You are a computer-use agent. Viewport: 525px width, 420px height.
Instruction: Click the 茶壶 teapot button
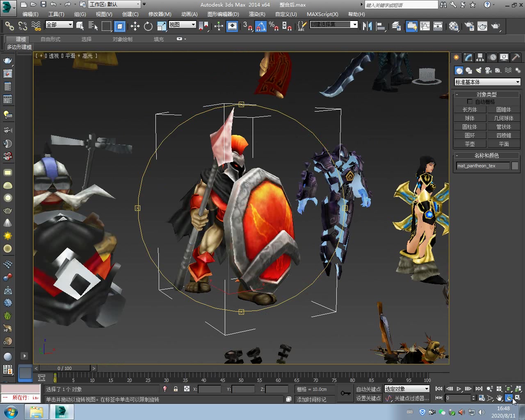pos(470,144)
